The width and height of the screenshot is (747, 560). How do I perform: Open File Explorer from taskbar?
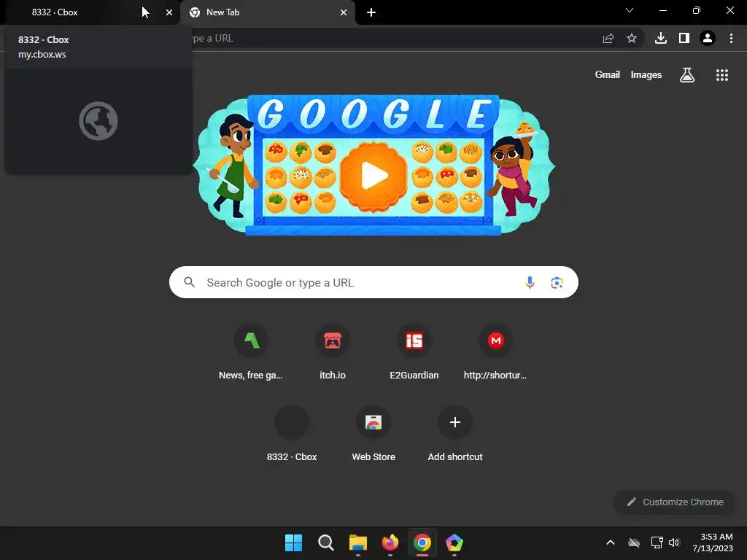[357, 542]
